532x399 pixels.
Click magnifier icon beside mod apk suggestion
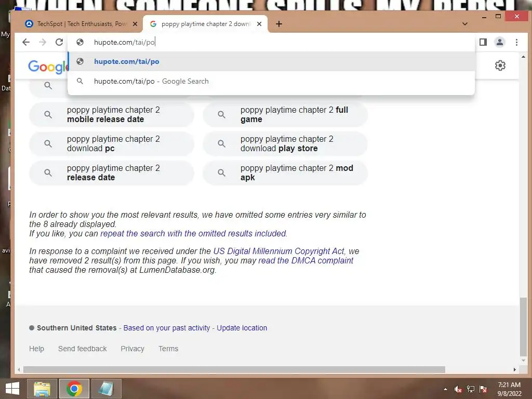(x=221, y=172)
